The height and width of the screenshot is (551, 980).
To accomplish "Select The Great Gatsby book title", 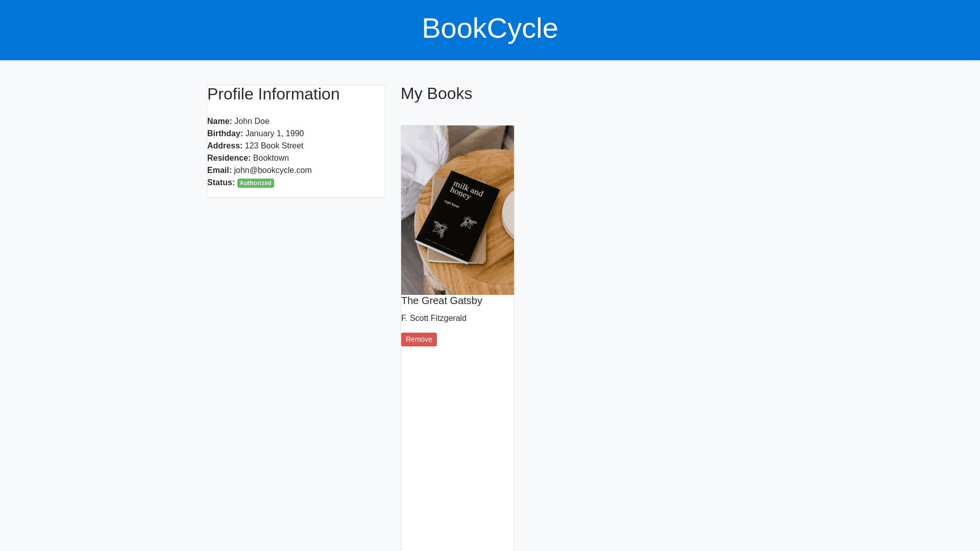I will pos(442,301).
